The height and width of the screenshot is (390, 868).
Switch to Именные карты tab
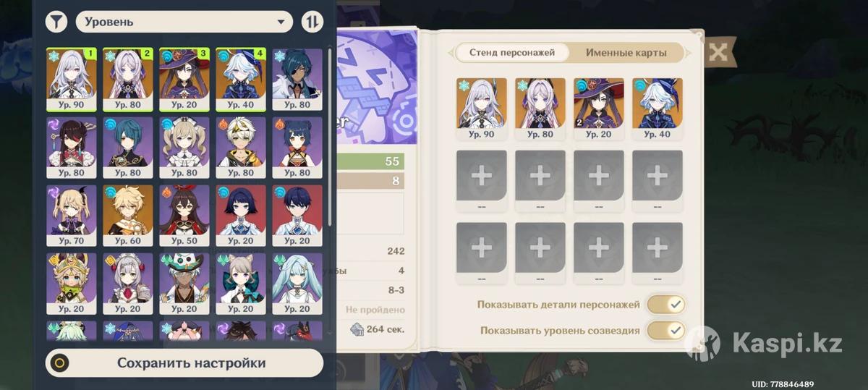[625, 53]
